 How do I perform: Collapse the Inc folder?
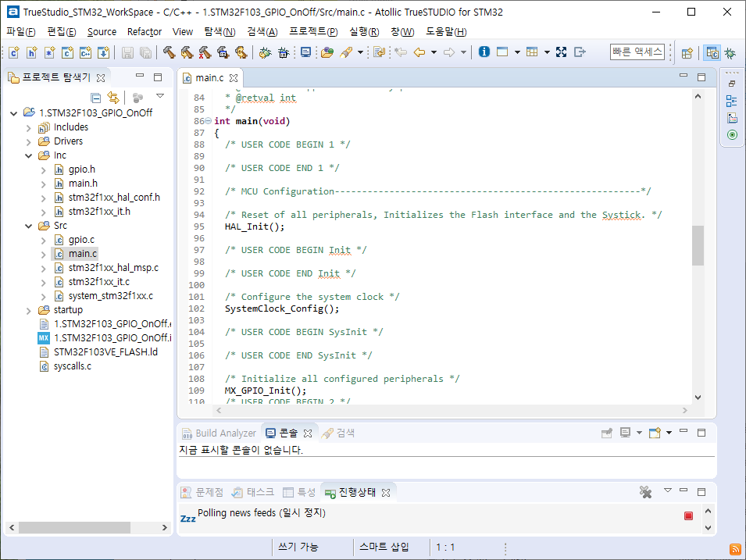click(x=29, y=155)
